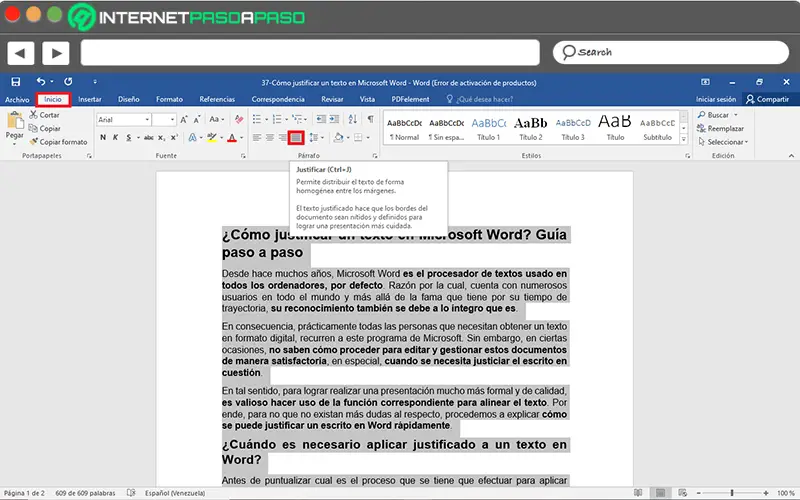Toggle show paragraph marks ¶
800x500 pixels.
pos(370,119)
